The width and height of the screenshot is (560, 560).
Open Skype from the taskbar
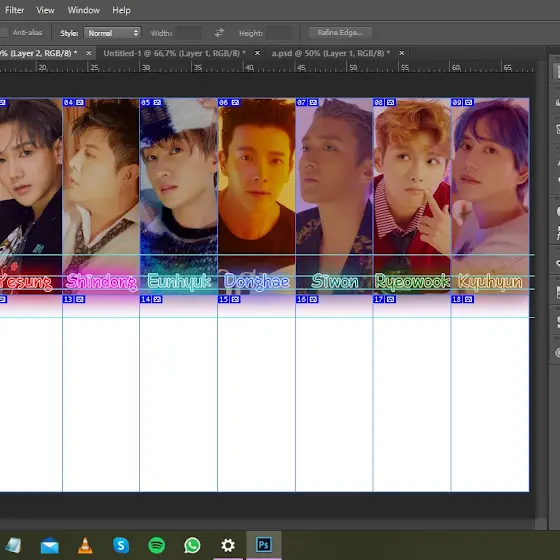[121, 546]
